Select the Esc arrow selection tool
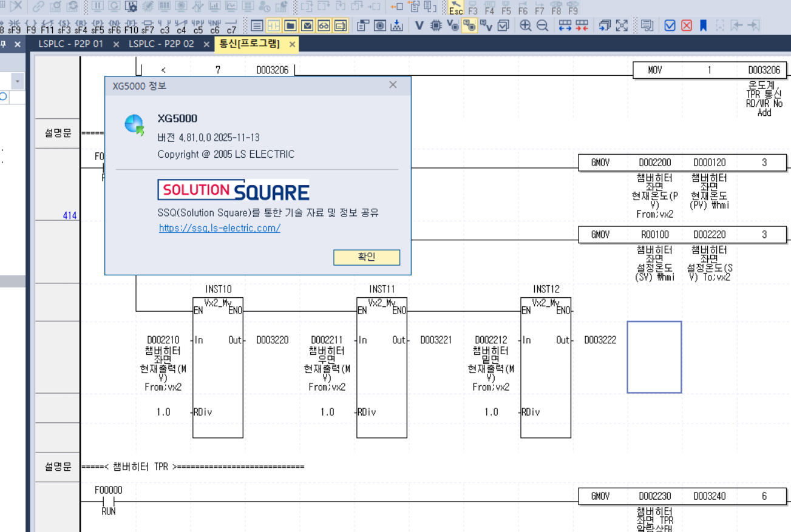 point(456,7)
